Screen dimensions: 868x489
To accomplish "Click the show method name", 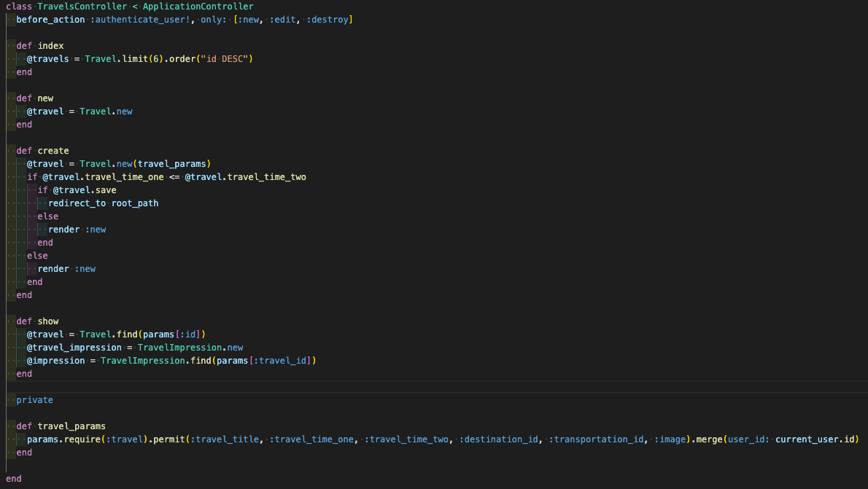I will click(48, 321).
